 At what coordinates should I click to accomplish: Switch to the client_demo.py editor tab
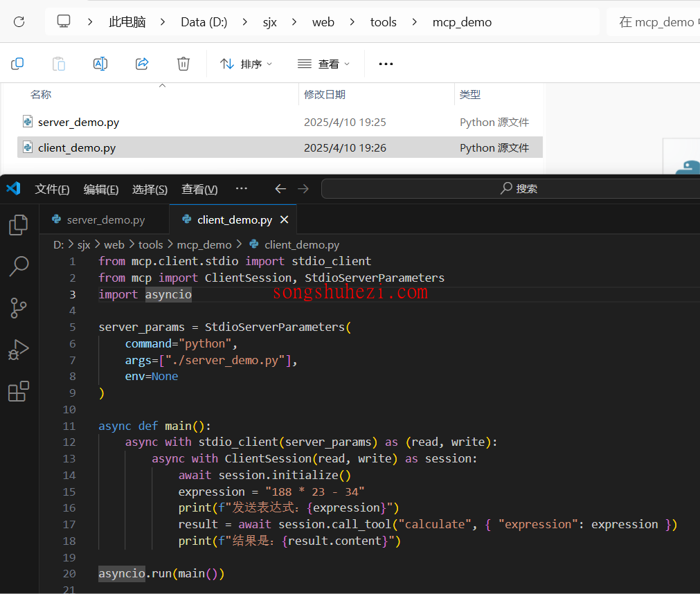coord(235,219)
